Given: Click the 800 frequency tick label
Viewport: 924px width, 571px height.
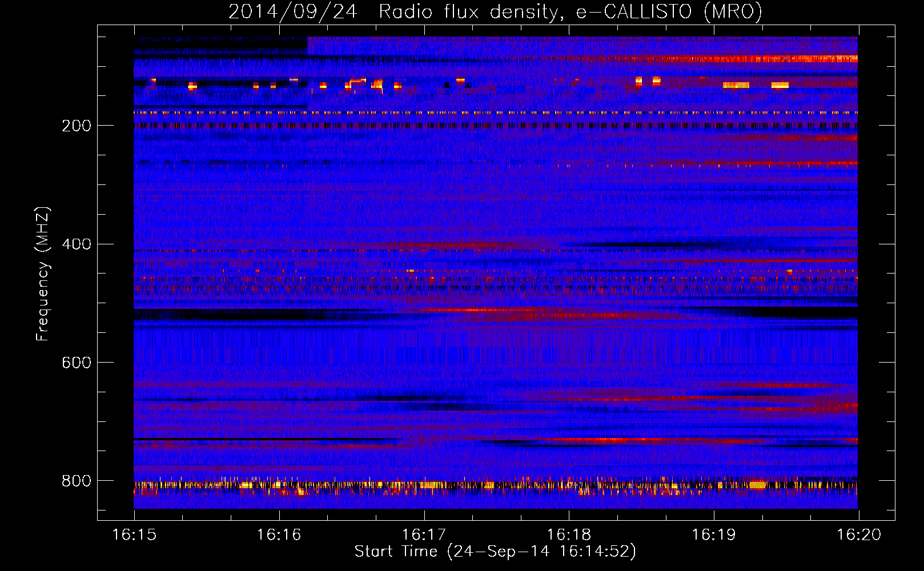Looking at the screenshot, I should [77, 481].
